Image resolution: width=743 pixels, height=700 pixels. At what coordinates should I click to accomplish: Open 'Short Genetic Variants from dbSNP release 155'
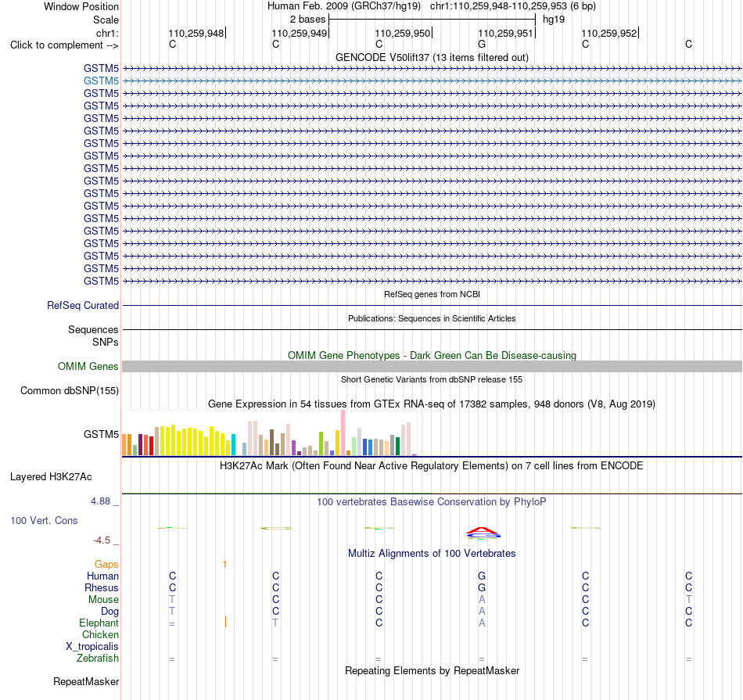432,379
